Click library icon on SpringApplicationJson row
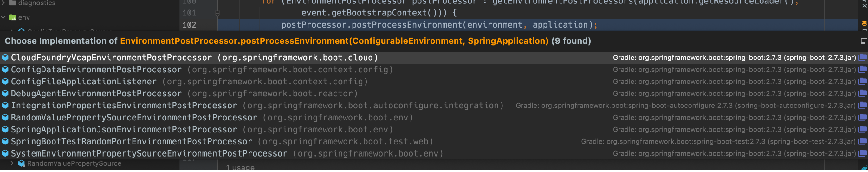This screenshot has height=172, width=868. tap(863, 130)
